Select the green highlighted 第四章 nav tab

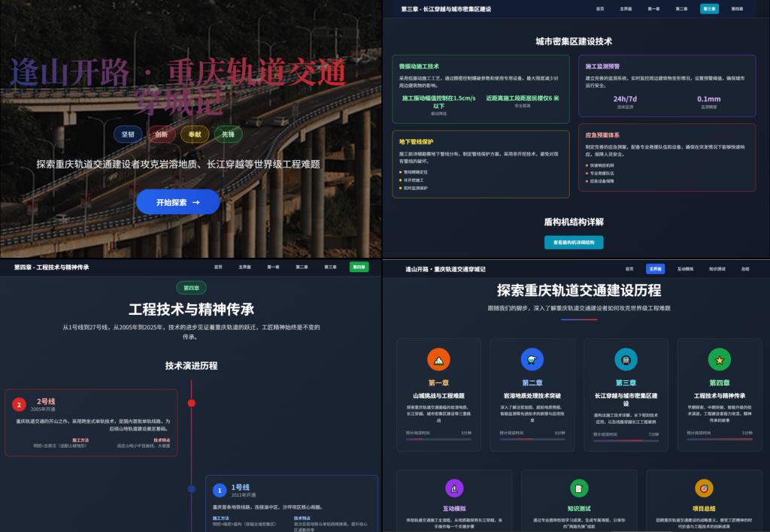click(x=359, y=267)
